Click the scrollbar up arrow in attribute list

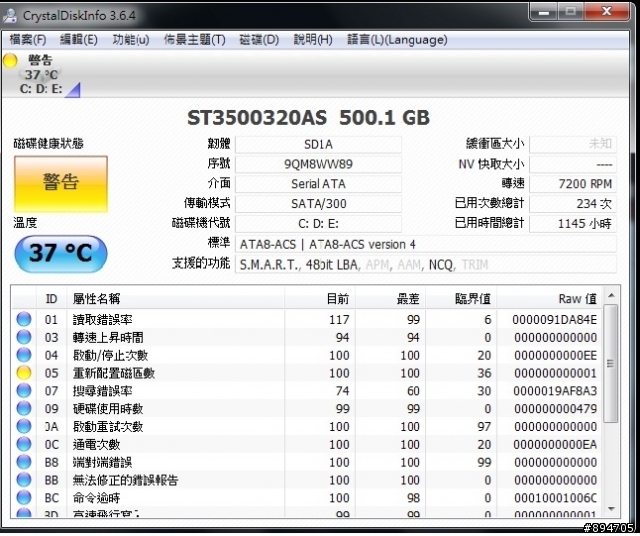(x=611, y=295)
